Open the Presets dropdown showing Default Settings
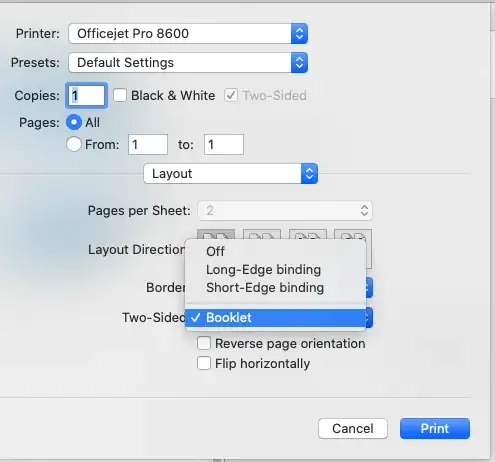This screenshot has height=462, width=495. [188, 63]
